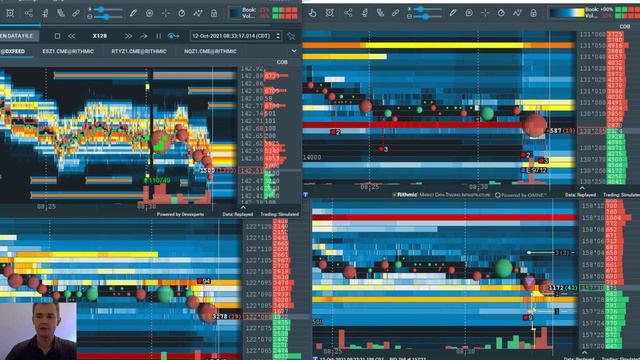The height and width of the screenshot is (360, 640).
Task: Click X128 replay speed label
Action: pyautogui.click(x=100, y=36)
